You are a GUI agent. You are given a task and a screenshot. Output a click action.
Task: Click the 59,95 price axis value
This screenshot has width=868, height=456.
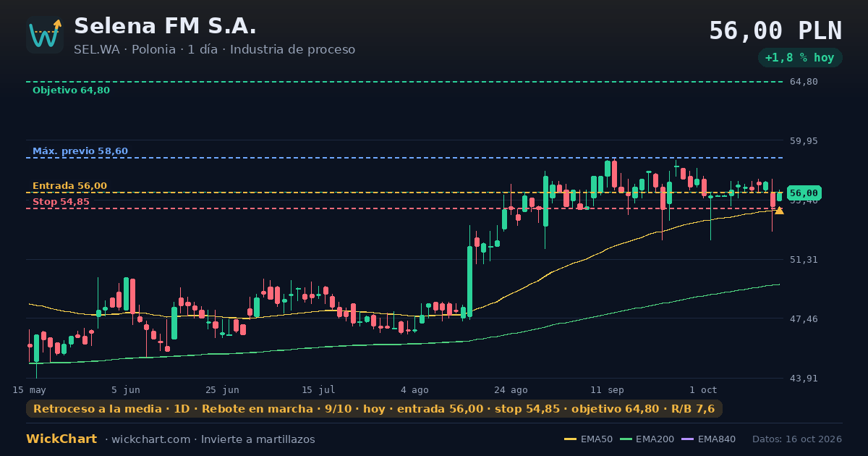(804, 140)
